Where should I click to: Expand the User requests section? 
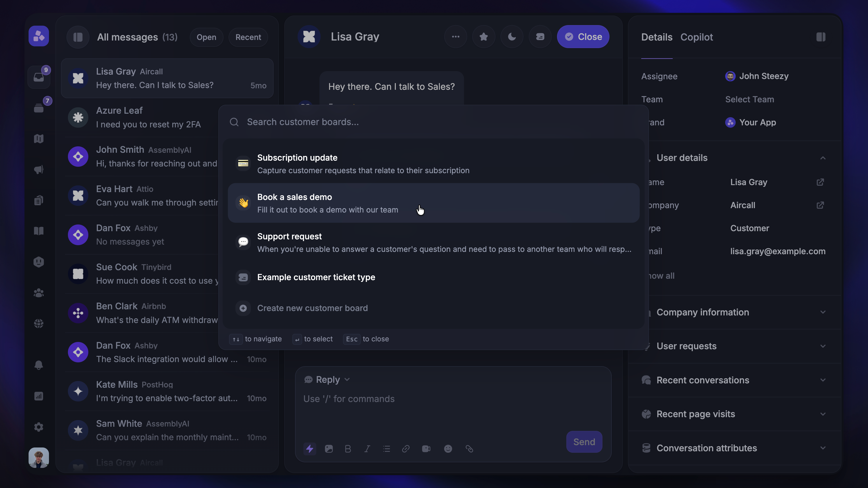coord(735,346)
